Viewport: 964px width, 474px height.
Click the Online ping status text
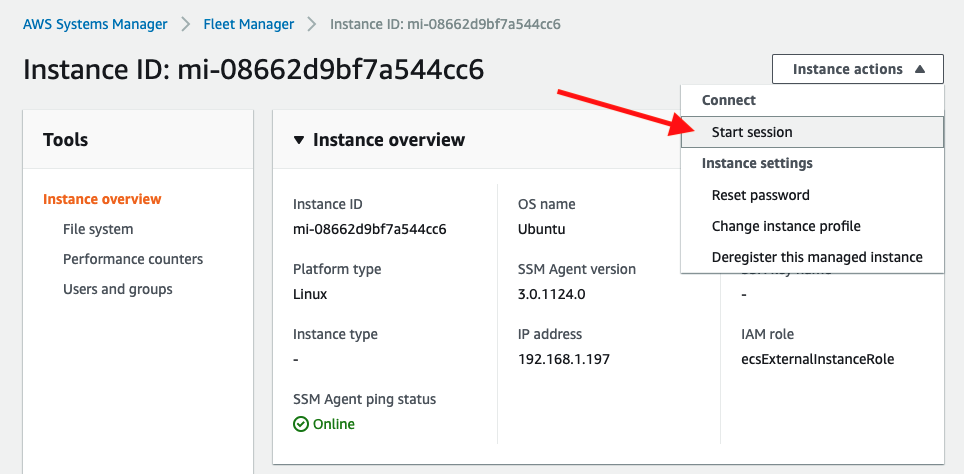pyautogui.click(x=334, y=424)
